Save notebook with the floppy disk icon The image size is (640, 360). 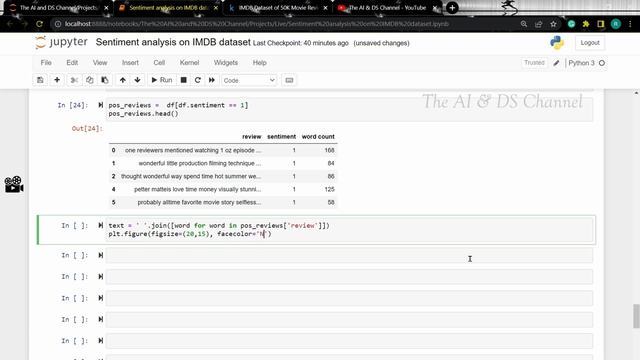[x=40, y=80]
